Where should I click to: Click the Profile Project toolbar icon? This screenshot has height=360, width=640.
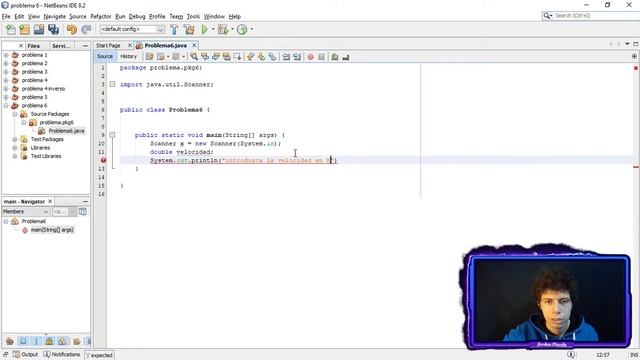coord(242,29)
